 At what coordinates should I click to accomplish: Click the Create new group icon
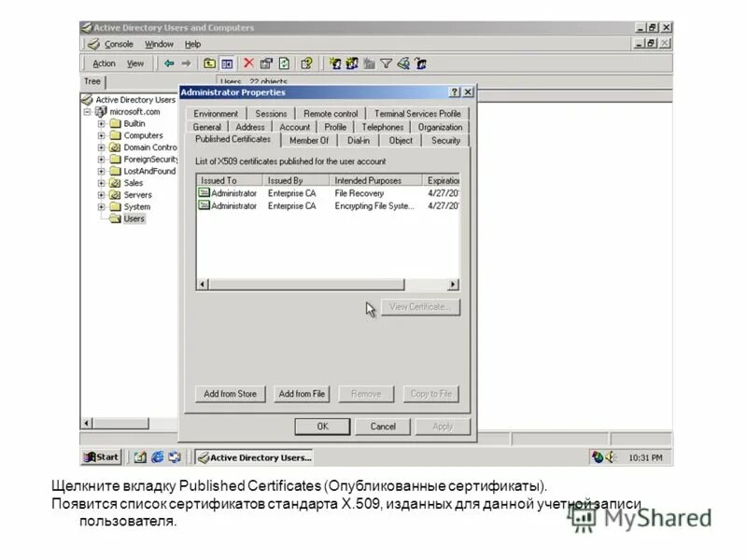pos(352,63)
